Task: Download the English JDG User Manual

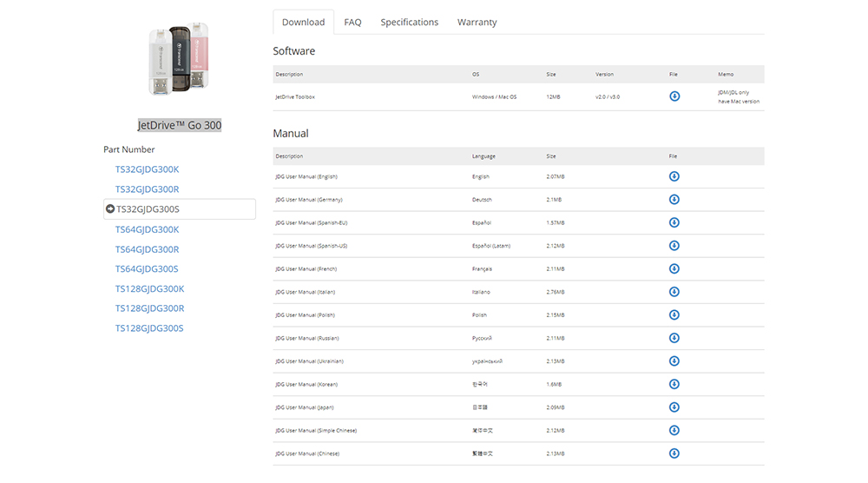Action: coord(674,176)
